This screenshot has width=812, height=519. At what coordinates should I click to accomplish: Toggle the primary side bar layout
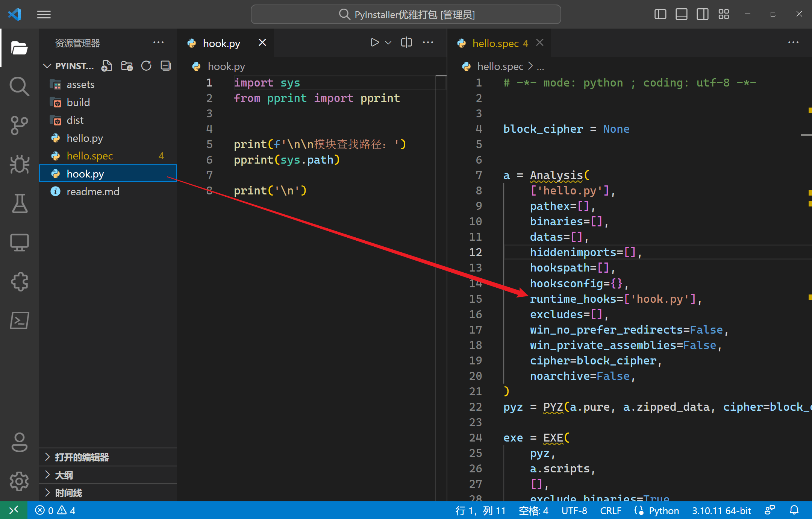[x=660, y=14]
